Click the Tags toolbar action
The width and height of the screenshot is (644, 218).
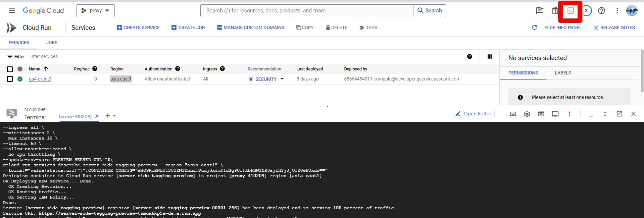[368, 28]
